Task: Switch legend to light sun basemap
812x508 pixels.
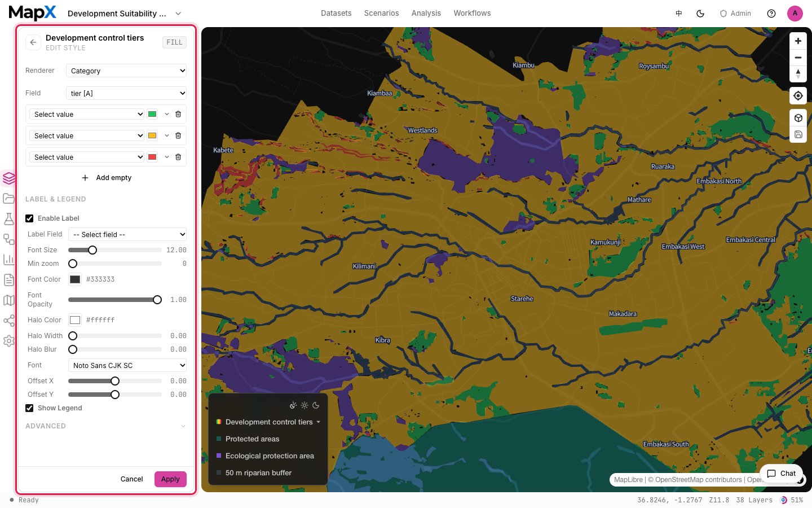Action: click(304, 405)
